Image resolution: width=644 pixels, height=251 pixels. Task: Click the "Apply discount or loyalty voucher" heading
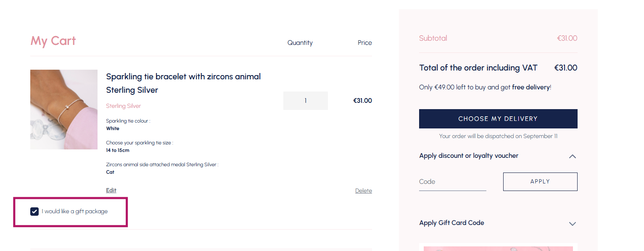(x=468, y=156)
